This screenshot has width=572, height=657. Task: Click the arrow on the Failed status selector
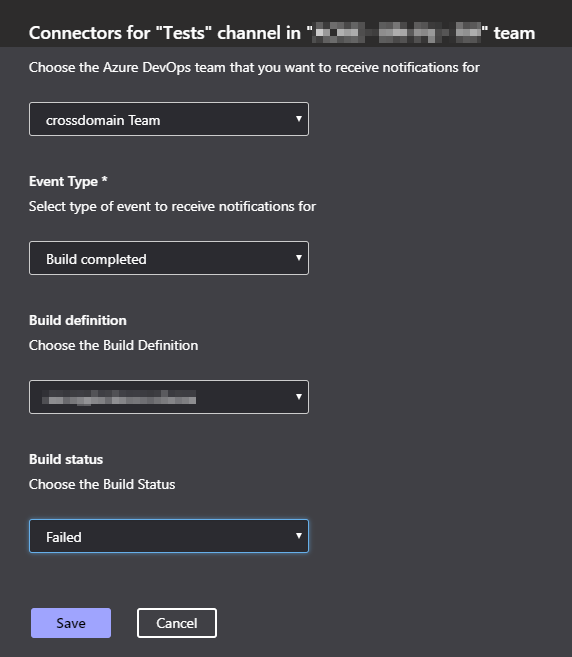click(299, 536)
